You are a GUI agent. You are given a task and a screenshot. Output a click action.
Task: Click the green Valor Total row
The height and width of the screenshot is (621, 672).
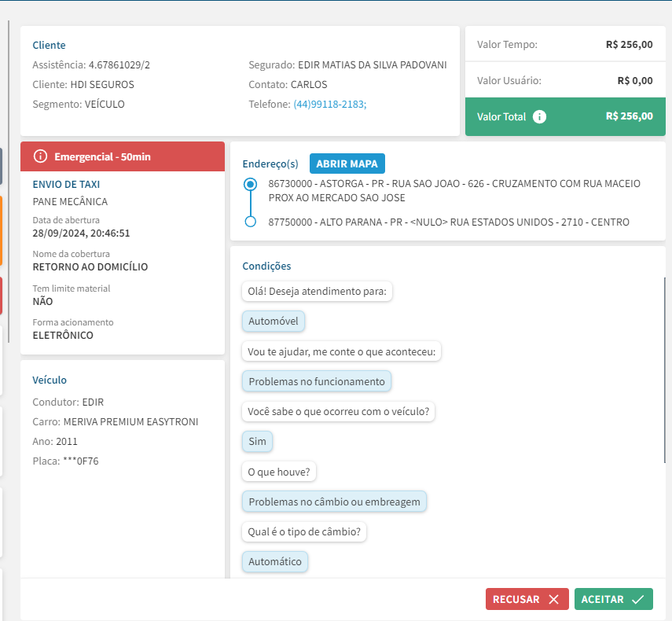pyautogui.click(x=564, y=116)
